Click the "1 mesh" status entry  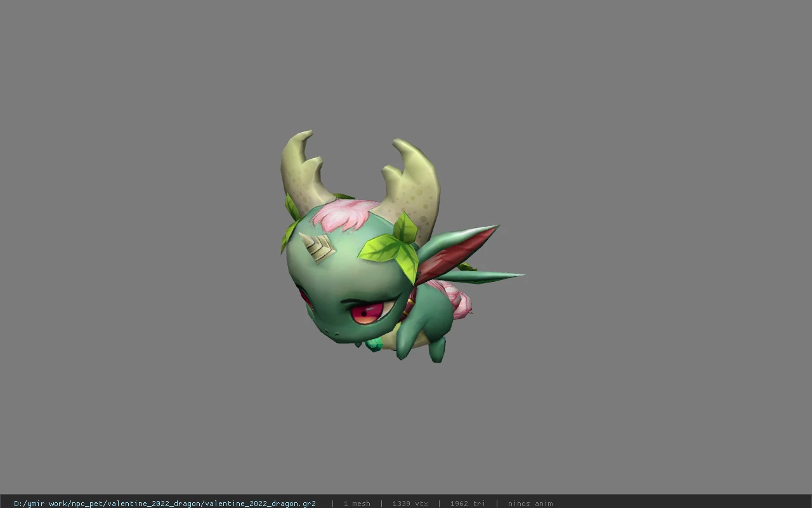tap(357, 504)
